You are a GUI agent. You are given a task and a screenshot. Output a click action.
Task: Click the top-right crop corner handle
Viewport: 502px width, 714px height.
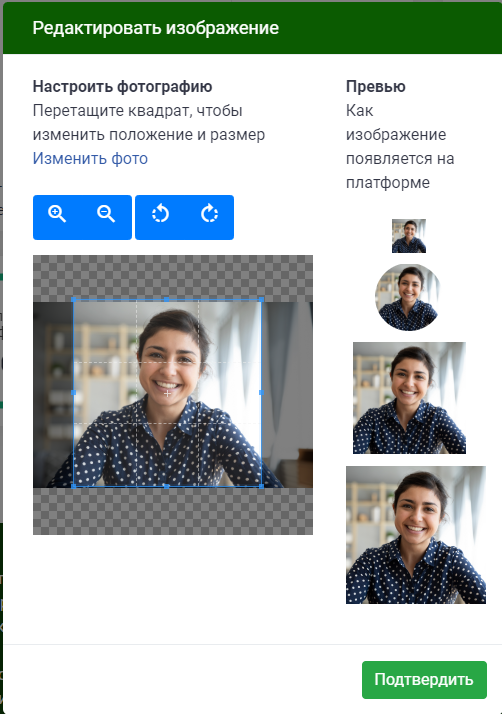tap(261, 300)
